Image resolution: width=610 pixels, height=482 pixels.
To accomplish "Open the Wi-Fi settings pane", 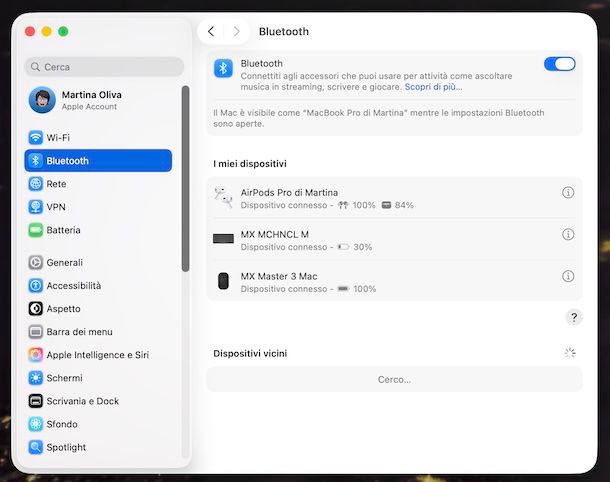I will coord(98,137).
